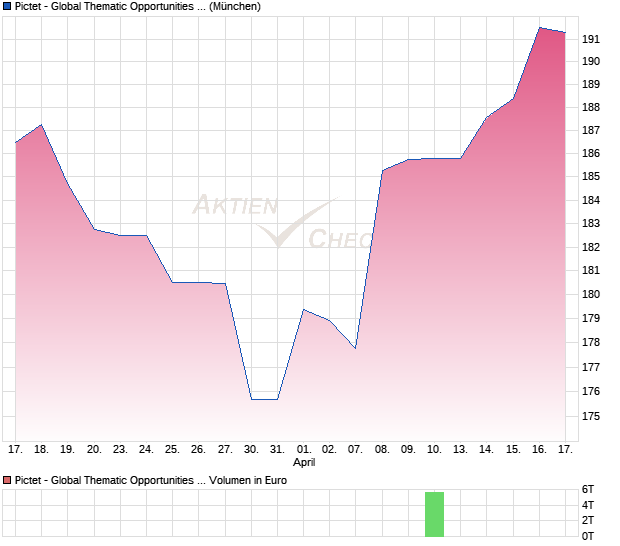620x546 pixels.
Task: Click the 0T volume axis label
Action: pos(588,536)
